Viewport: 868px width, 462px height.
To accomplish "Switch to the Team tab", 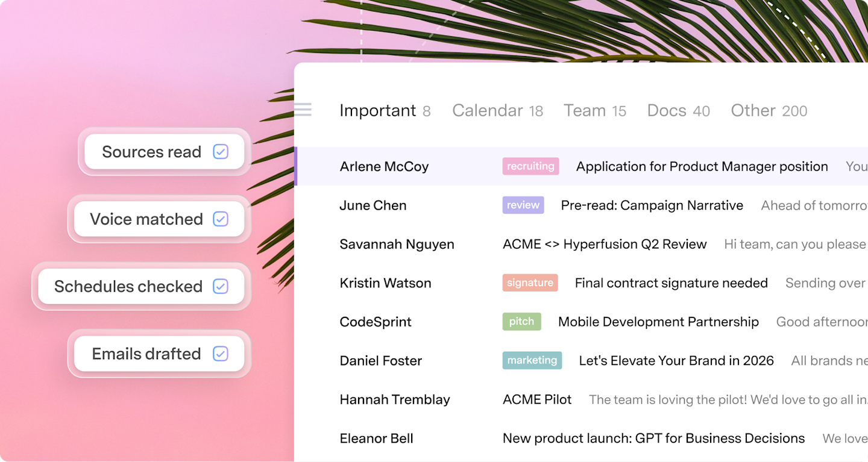I will [x=595, y=111].
